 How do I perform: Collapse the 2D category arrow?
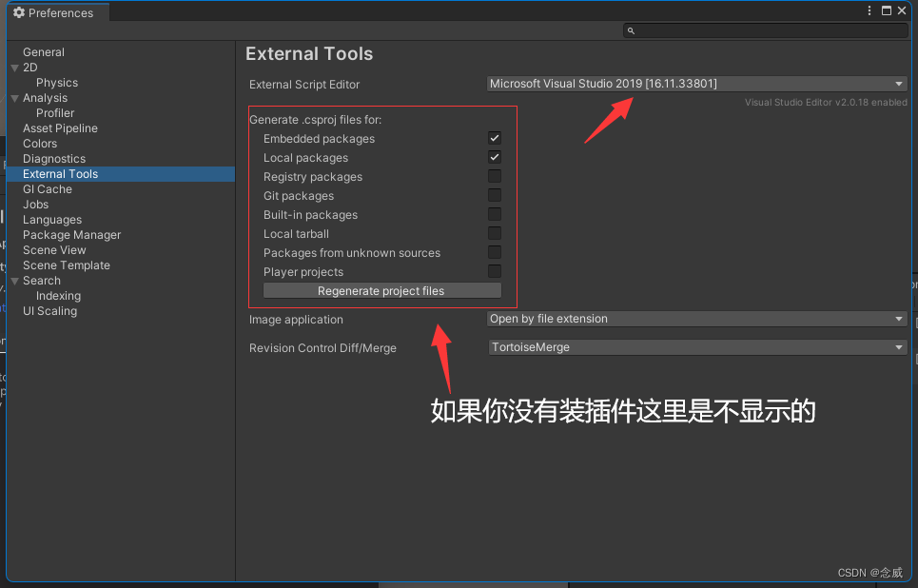click(15, 68)
